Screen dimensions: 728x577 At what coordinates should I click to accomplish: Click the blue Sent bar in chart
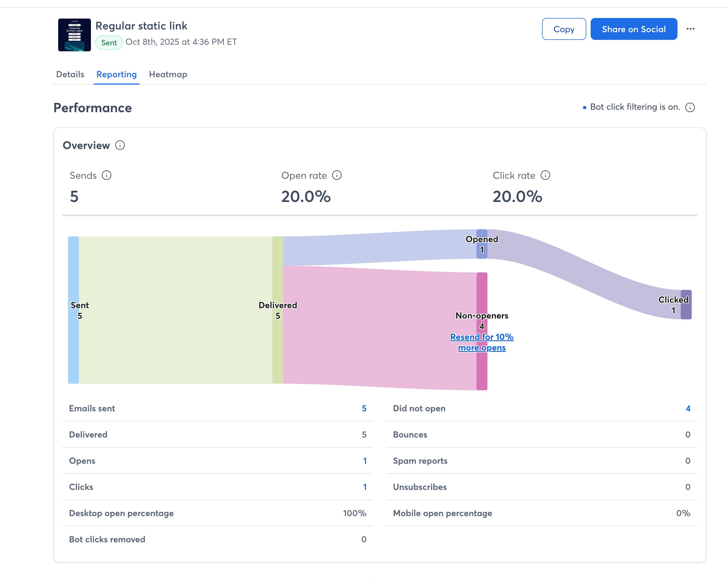[x=73, y=270]
